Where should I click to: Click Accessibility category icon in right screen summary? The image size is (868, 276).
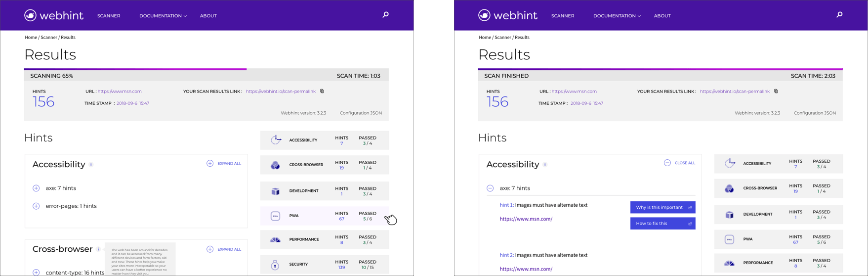[730, 163]
